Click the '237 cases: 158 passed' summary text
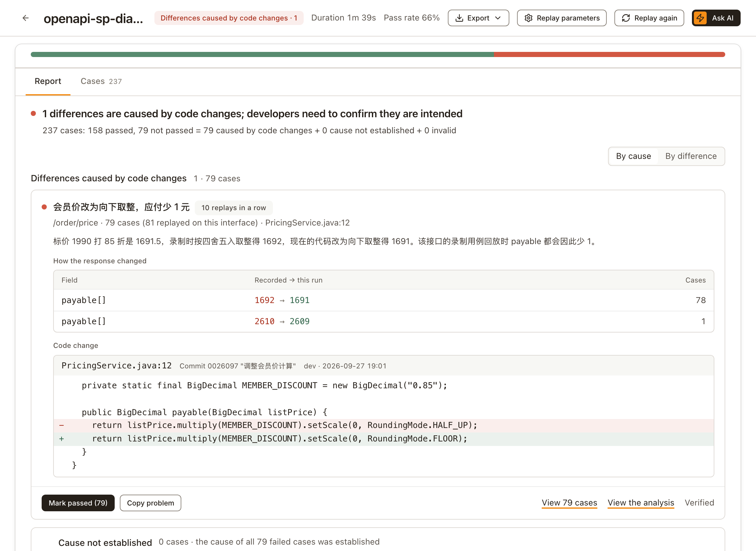Image resolution: width=756 pixels, height=551 pixels. pos(249,130)
